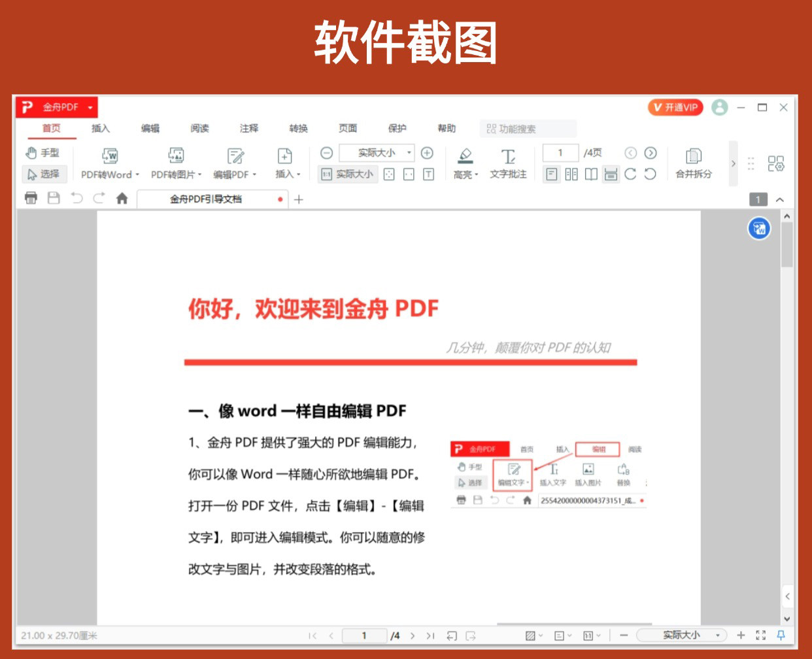Open the 合并拆分 merge split tool
The image size is (812, 659).
tap(694, 163)
